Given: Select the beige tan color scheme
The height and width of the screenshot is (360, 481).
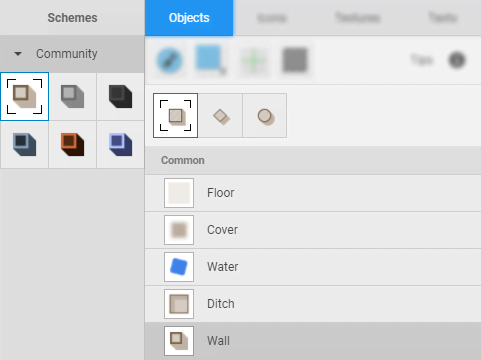Looking at the screenshot, I should click(x=25, y=96).
